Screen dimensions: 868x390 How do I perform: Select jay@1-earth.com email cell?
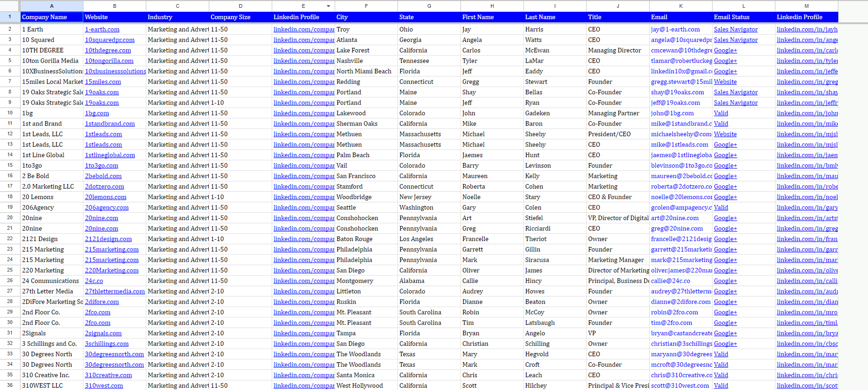click(681, 29)
